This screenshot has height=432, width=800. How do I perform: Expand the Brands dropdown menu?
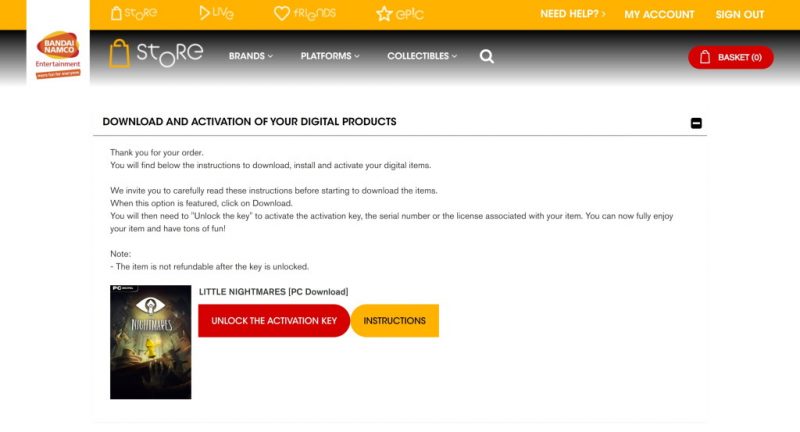coord(251,56)
